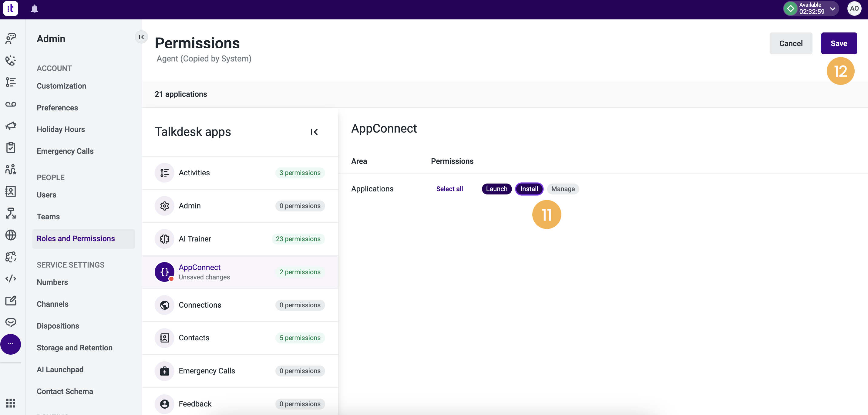This screenshot has height=415, width=868.
Task: Open the voicemail sidebar icon
Action: 11,104
